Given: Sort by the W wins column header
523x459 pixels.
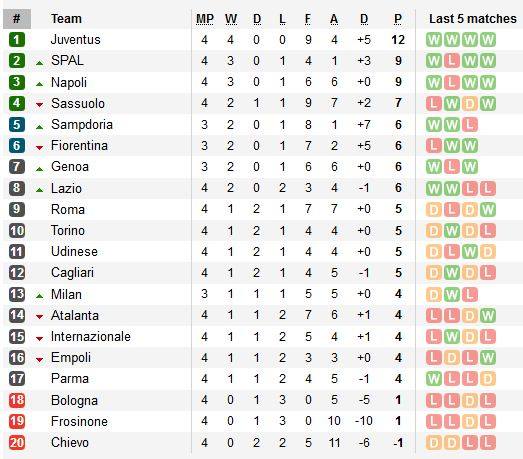Looking at the screenshot, I should coord(231,19).
